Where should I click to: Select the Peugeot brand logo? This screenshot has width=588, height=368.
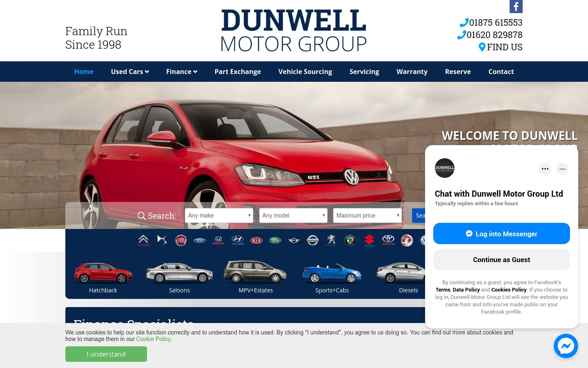332,240
